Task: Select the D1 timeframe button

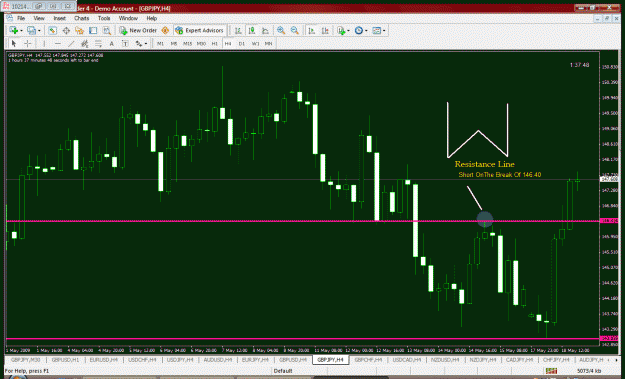Action: (x=242, y=43)
